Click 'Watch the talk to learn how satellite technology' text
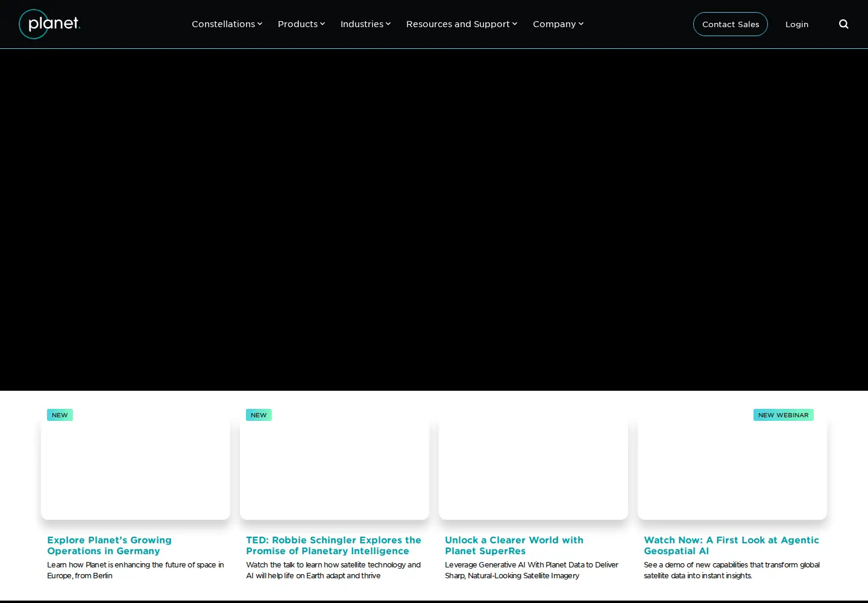Viewport: 868px width, 603px height. click(333, 570)
